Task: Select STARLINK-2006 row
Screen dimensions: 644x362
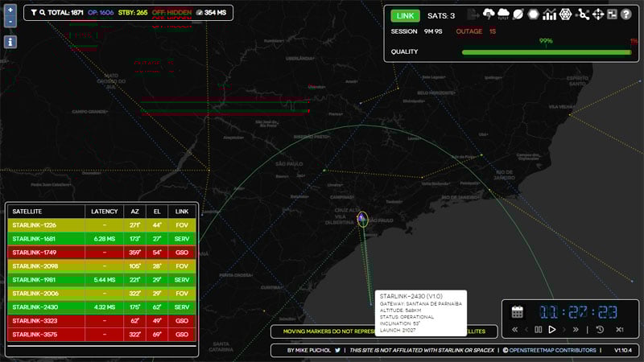Action: point(101,294)
